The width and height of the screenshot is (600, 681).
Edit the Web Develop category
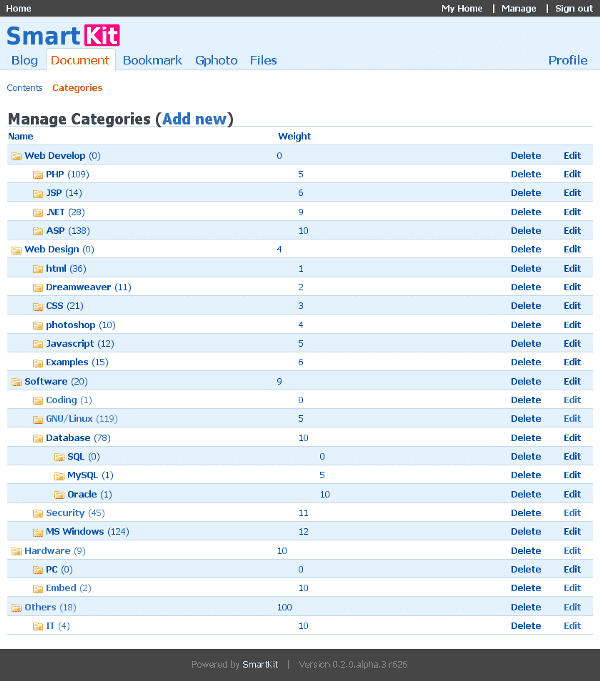coord(572,156)
